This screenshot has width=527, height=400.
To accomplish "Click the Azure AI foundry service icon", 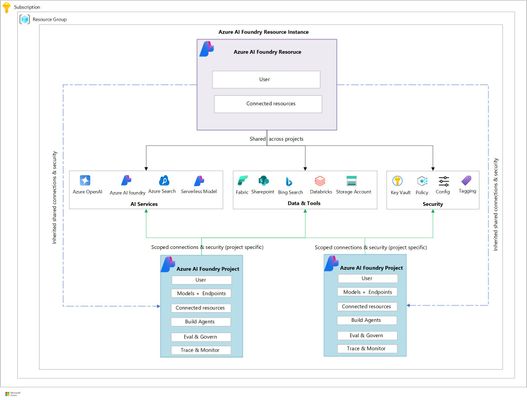I will [x=126, y=181].
